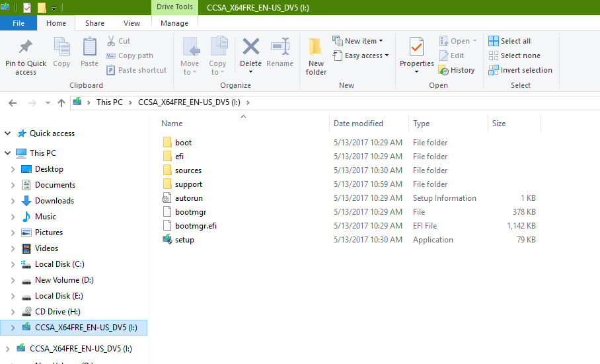Sort files by Name column header
Image resolution: width=600 pixels, height=364 pixels.
[172, 124]
